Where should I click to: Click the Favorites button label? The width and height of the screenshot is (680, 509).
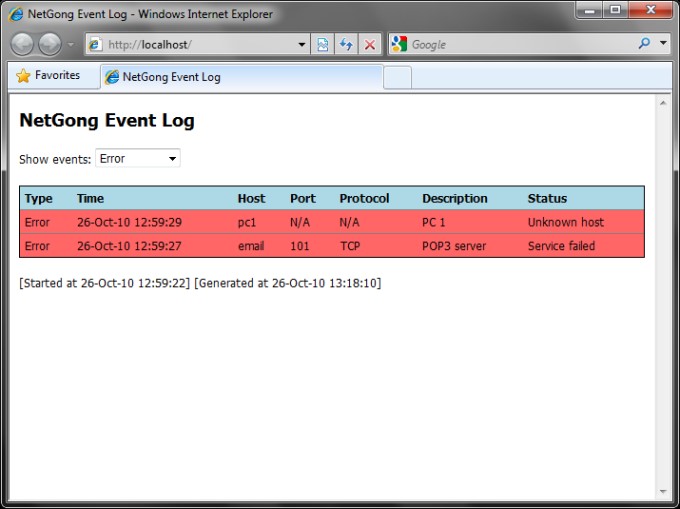coord(57,76)
